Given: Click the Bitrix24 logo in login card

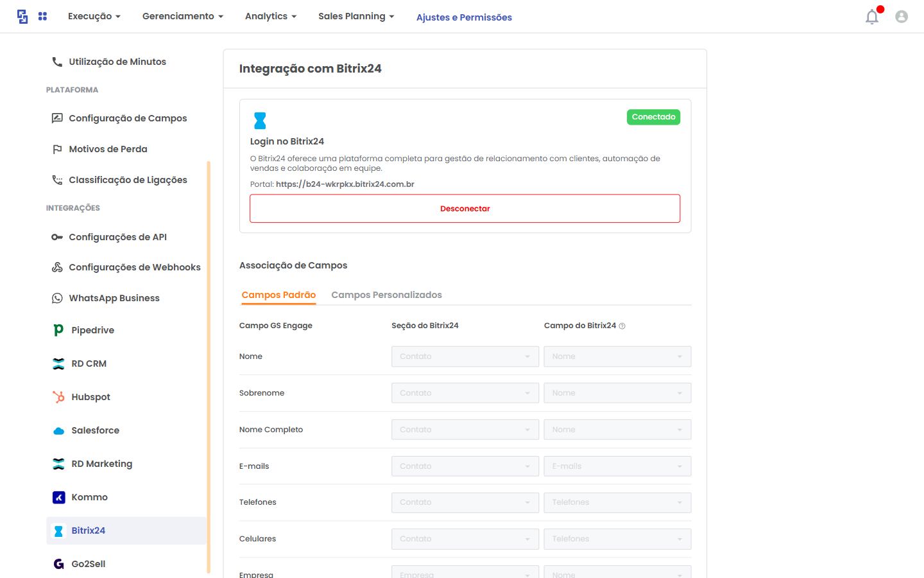Looking at the screenshot, I should click(260, 121).
